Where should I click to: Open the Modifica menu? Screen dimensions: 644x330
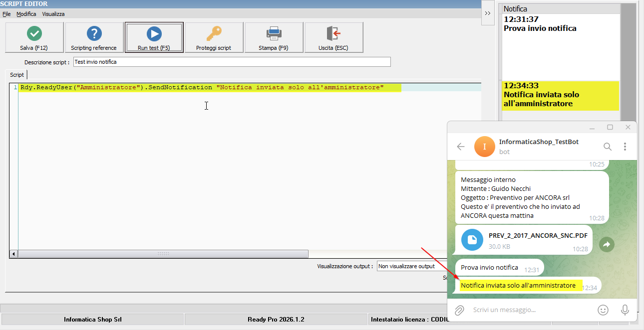pos(26,14)
